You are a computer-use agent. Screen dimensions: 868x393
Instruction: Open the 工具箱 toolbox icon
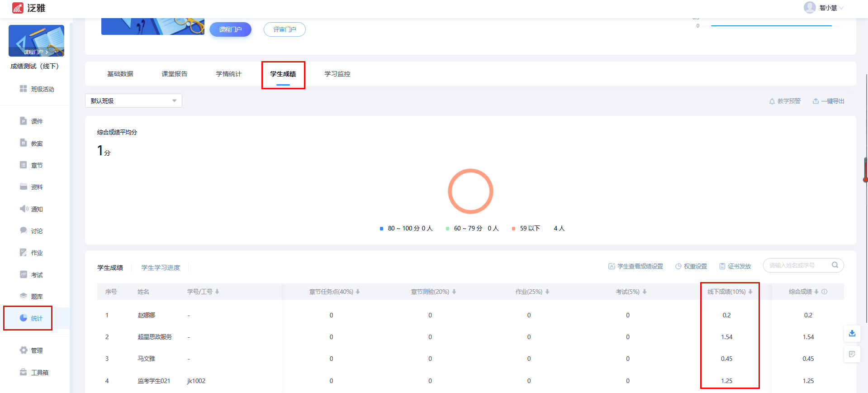point(24,372)
